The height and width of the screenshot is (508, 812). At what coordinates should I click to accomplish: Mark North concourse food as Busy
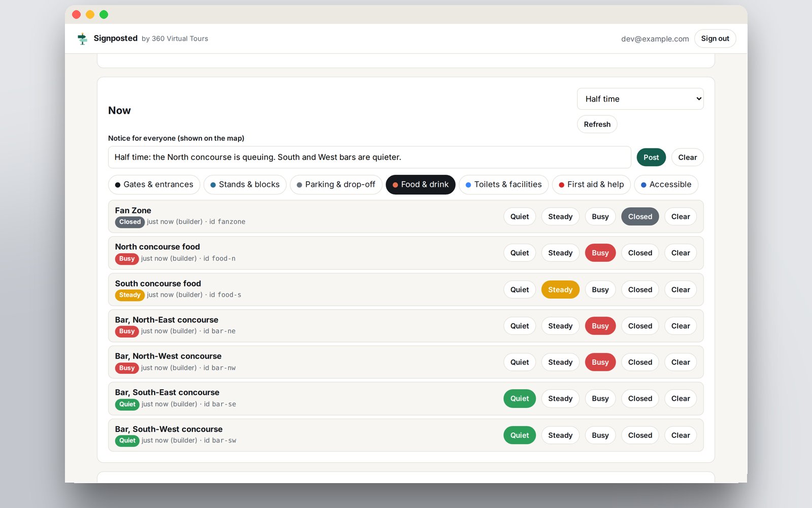click(600, 253)
